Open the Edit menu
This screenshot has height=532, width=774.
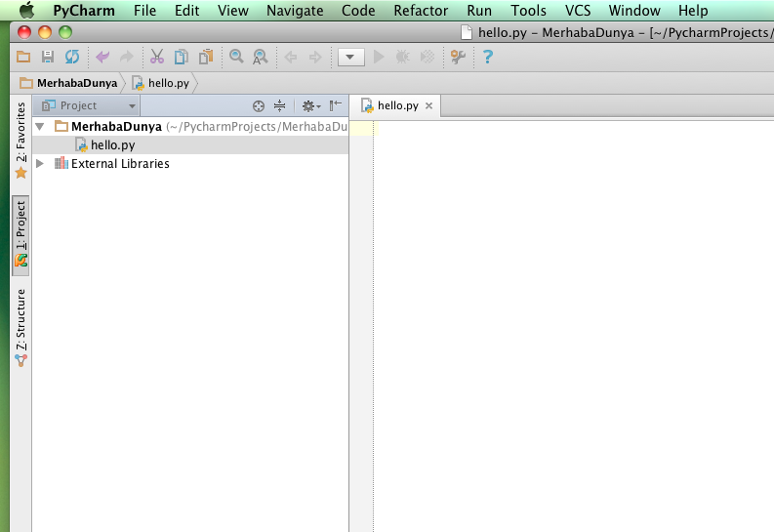[x=186, y=11]
